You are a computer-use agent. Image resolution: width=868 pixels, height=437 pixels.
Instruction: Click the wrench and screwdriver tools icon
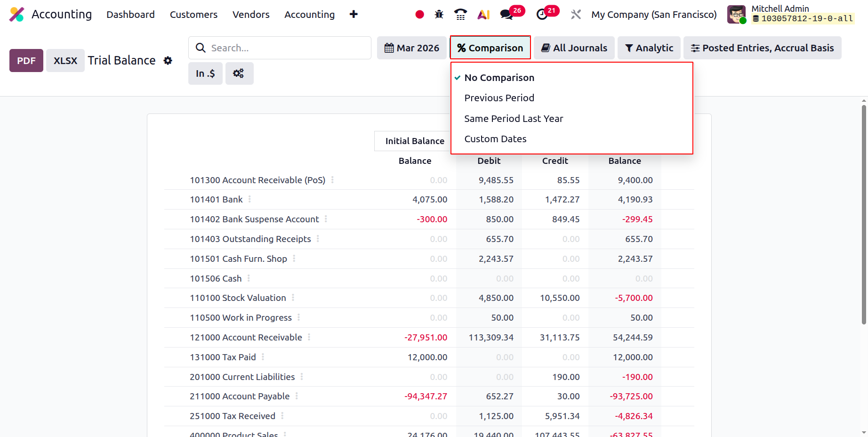click(576, 15)
